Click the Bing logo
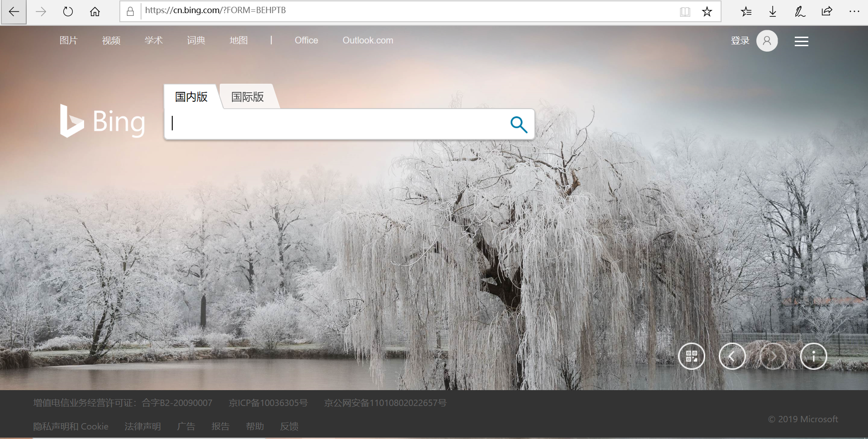The image size is (868, 439). (102, 121)
